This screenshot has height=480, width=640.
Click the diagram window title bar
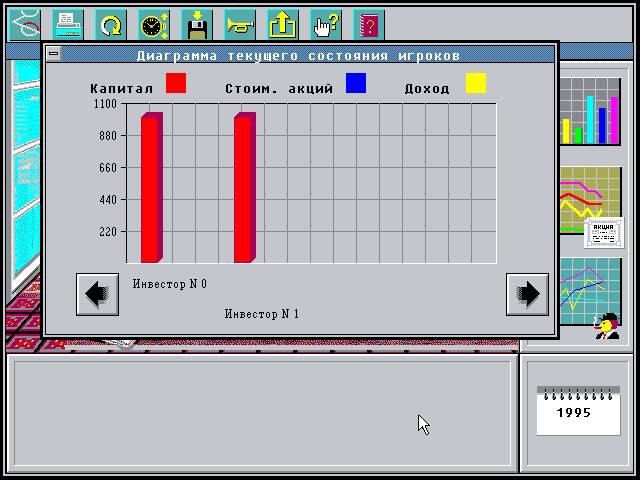pos(299,55)
